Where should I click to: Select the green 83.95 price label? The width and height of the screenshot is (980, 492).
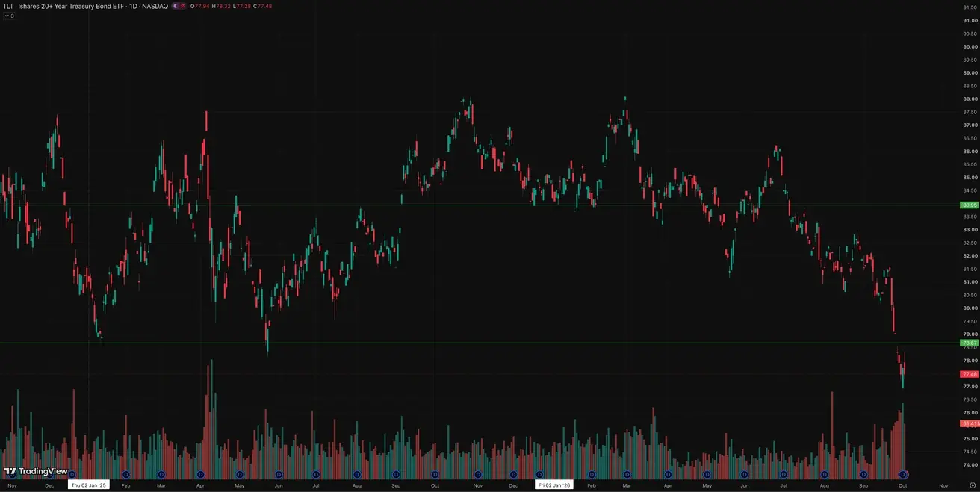(x=970, y=205)
